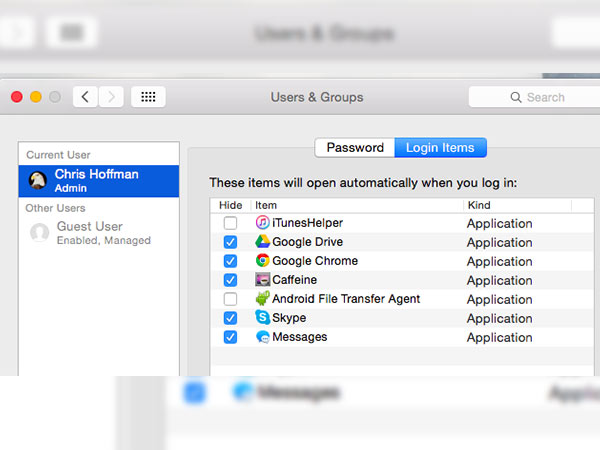Click the Skype app icon

(262, 318)
